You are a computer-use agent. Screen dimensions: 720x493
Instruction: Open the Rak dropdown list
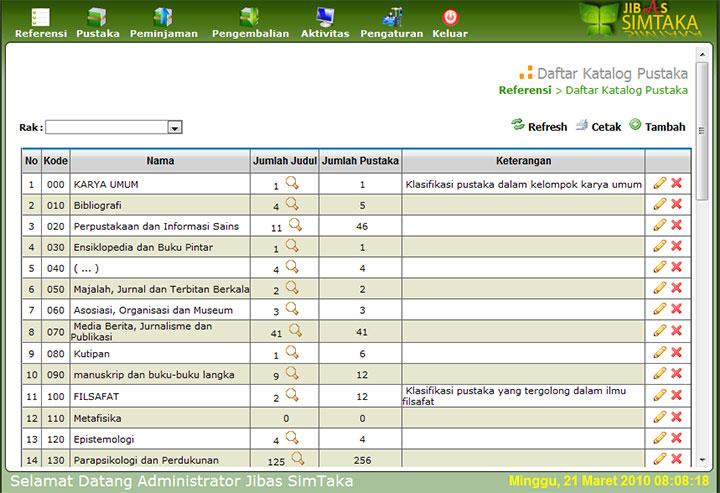pos(174,128)
